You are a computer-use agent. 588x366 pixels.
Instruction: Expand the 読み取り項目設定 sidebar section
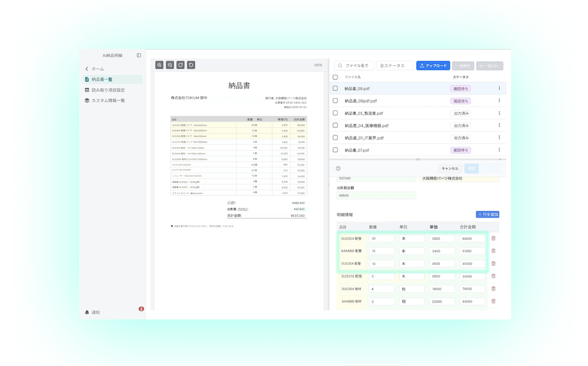106,90
